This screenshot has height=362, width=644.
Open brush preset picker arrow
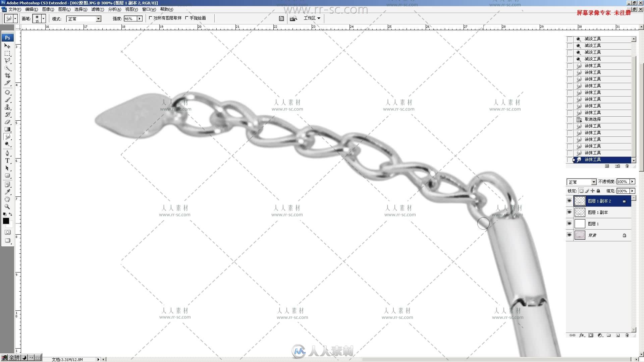click(x=44, y=18)
